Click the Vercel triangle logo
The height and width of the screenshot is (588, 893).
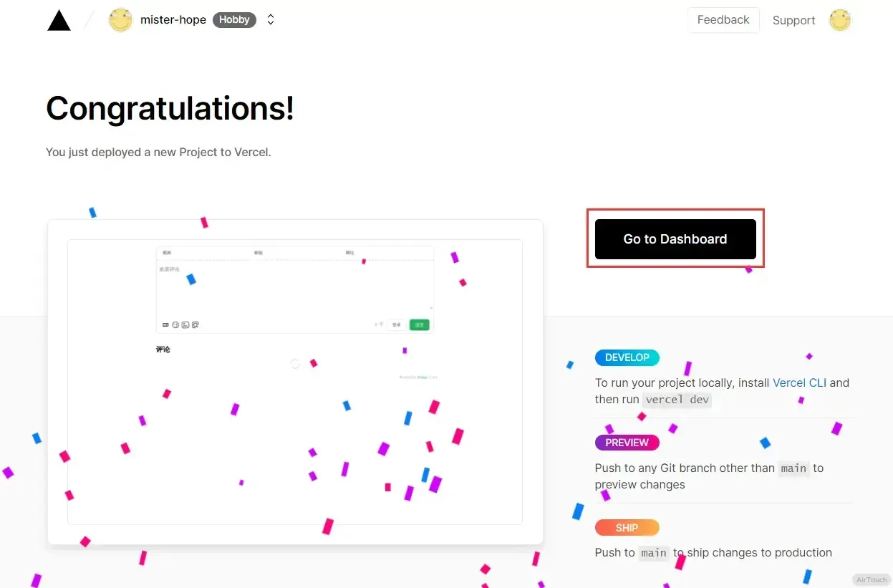59,20
